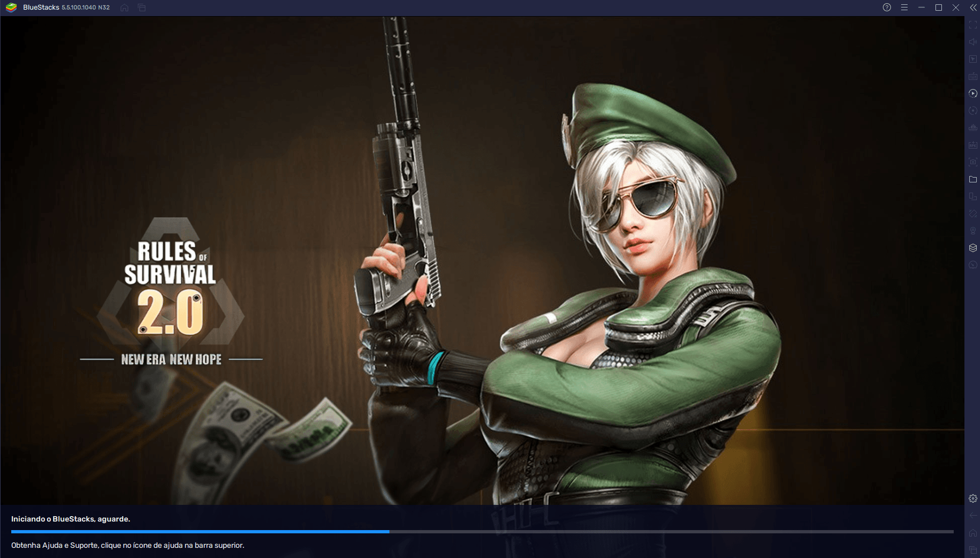Screen dimensions: 980x558
Task: Click the rotate screen device icon
Action: point(973,196)
